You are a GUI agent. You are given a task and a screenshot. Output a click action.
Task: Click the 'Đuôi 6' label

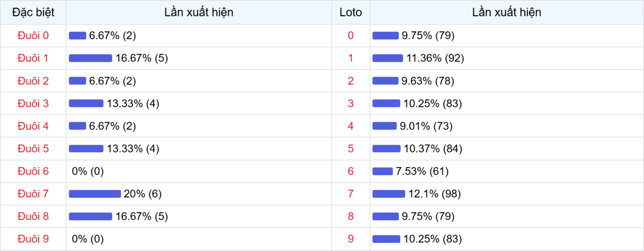point(33,171)
